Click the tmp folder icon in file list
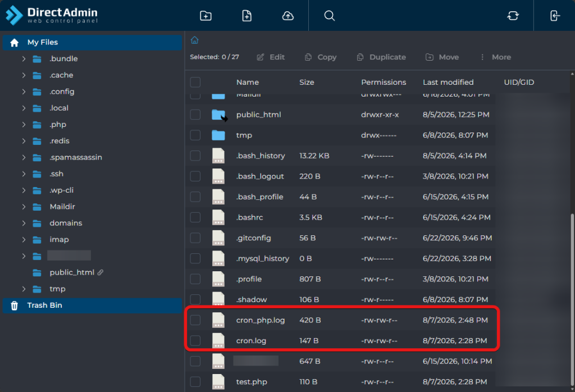The image size is (575, 392). [x=218, y=135]
